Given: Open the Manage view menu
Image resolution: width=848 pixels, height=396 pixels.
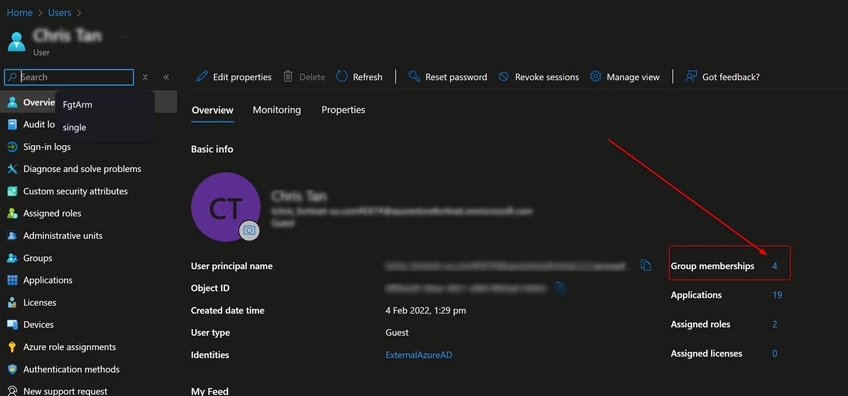Looking at the screenshot, I should [625, 77].
